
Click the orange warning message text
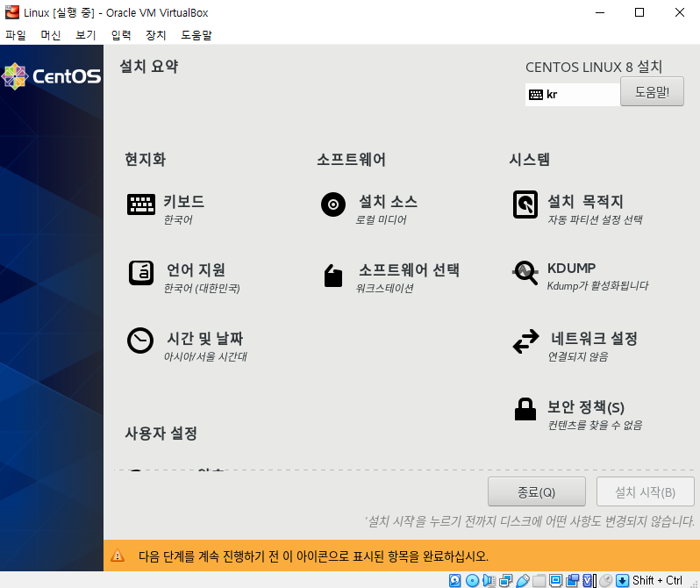[x=313, y=556]
